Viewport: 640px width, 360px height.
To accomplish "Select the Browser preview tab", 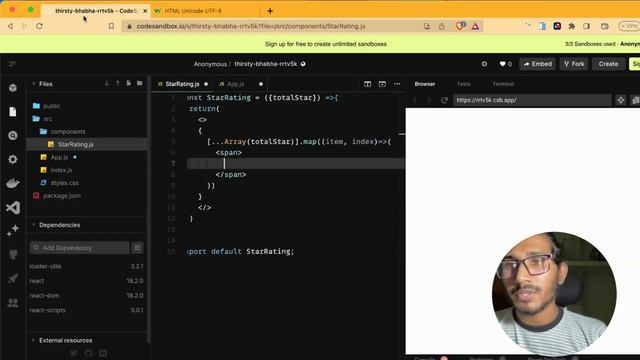I will point(424,84).
